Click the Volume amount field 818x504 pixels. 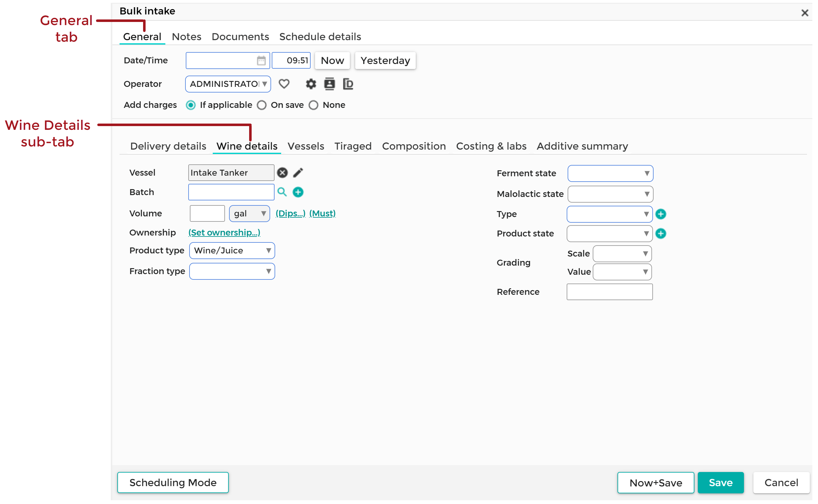(x=207, y=213)
